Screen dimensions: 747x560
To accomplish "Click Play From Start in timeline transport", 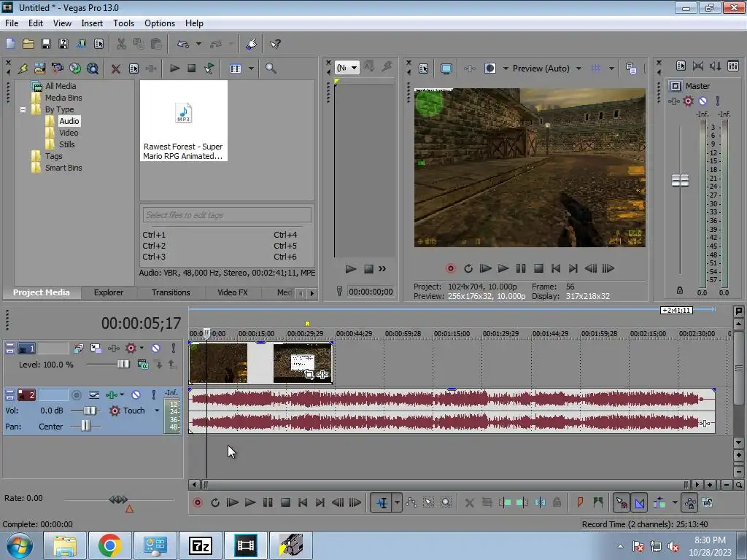I will pyautogui.click(x=232, y=502).
